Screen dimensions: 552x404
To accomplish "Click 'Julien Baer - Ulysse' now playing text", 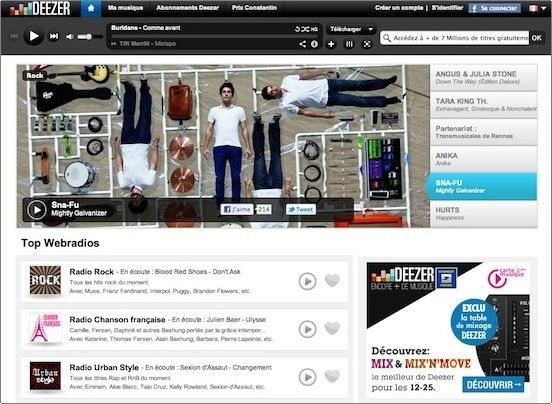I will tap(236, 320).
